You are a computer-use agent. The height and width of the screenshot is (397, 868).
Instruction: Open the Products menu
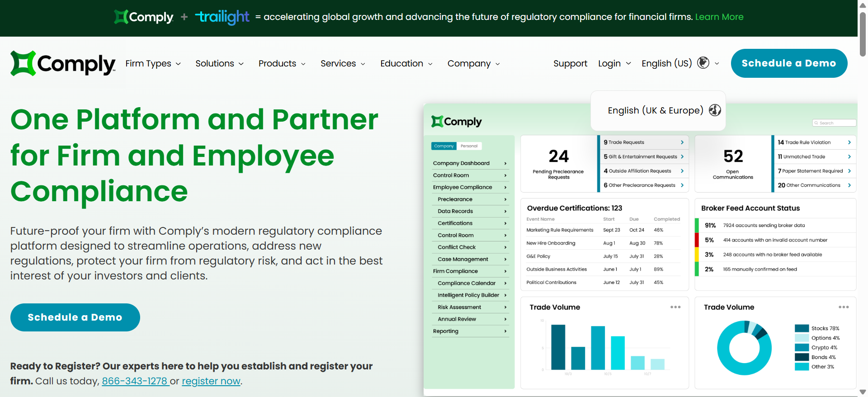coord(282,64)
